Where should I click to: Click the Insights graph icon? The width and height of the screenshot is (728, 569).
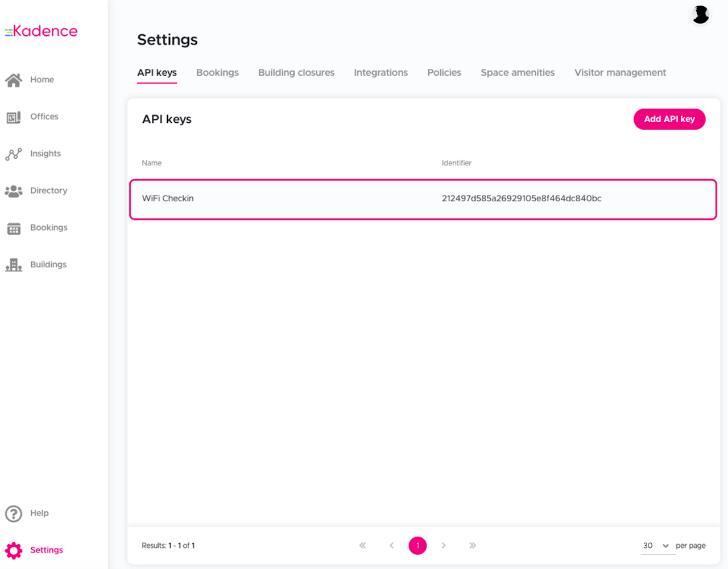14,154
